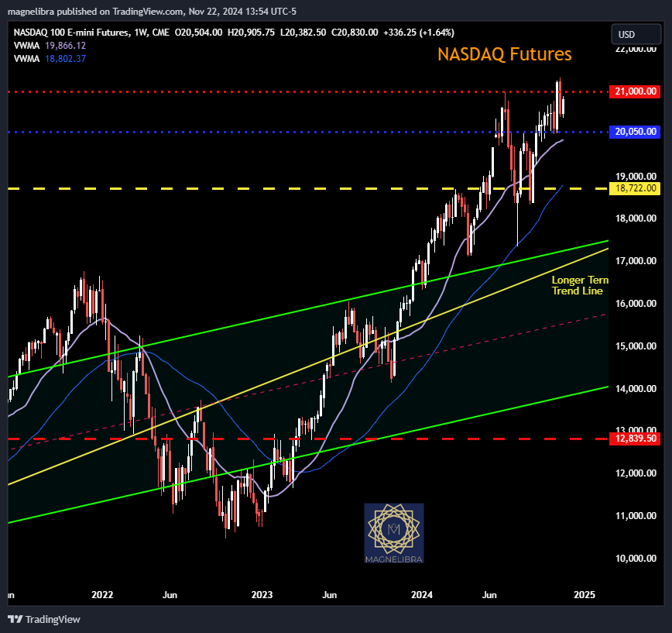The image size is (672, 633).
Task: Click the NASDAQ Futures orange title text
Action: (505, 54)
